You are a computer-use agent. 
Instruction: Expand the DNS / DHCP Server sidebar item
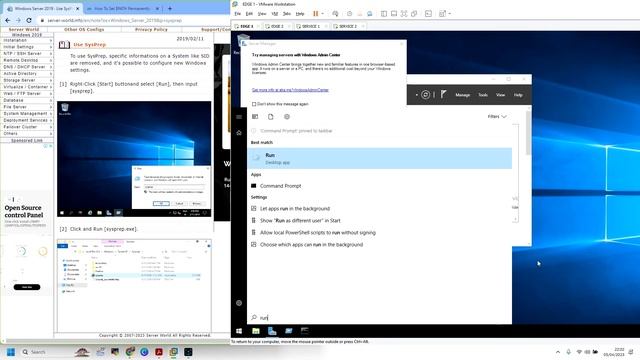point(27,67)
